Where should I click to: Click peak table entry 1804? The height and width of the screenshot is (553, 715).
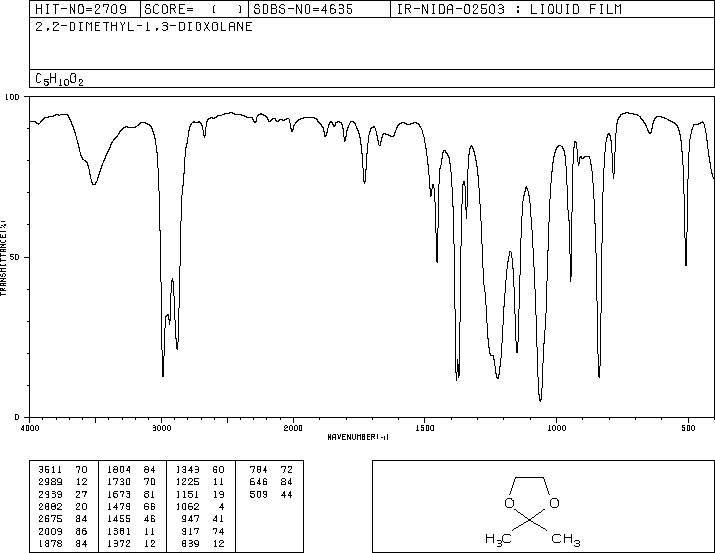pos(119,470)
